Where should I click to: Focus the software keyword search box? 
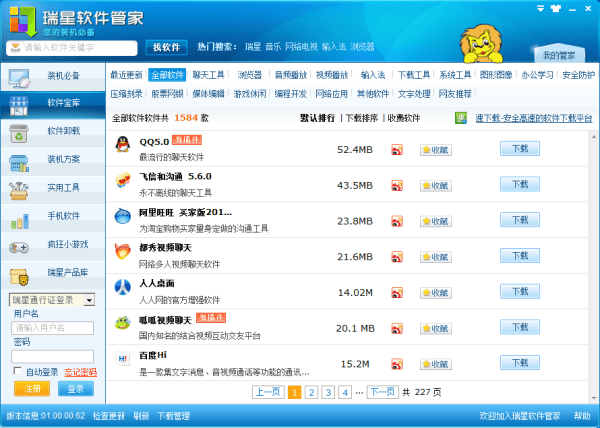coord(72,48)
